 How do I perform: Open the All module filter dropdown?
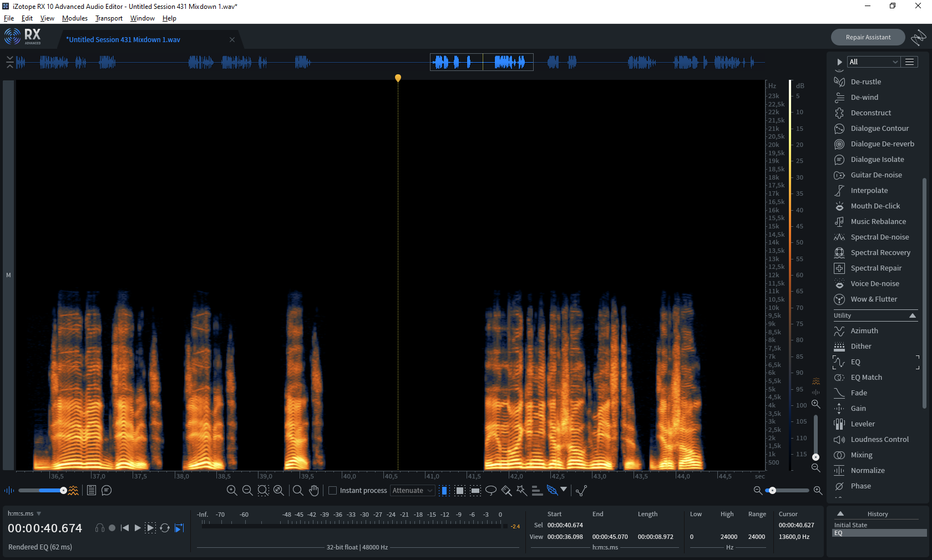(874, 62)
